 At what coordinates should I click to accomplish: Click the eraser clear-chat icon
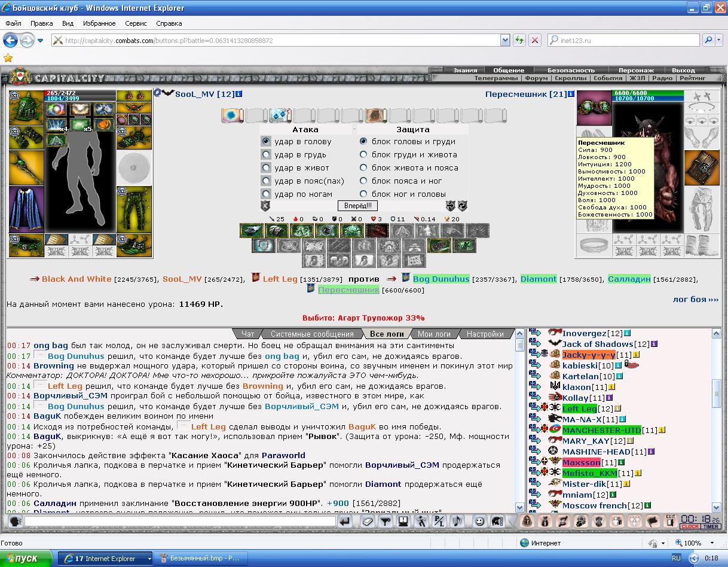[368, 522]
